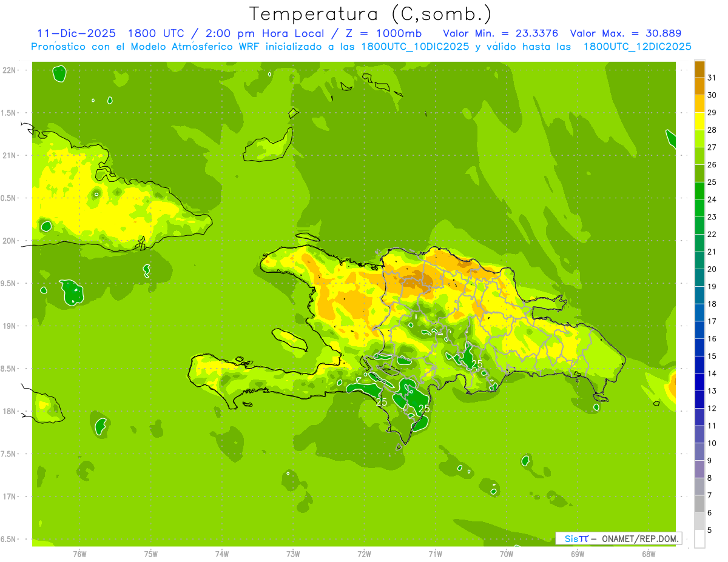Click the 21N latitude label
This screenshot has width=728, height=562.
(10, 155)
